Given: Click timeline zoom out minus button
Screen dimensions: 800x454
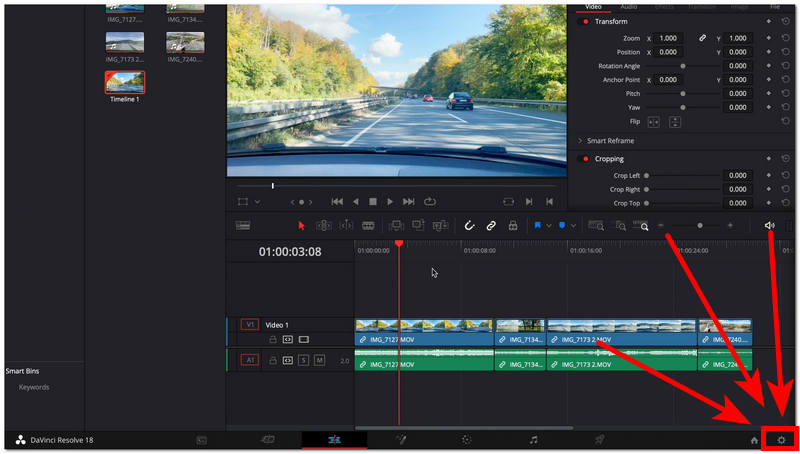Looking at the screenshot, I should pos(661,225).
